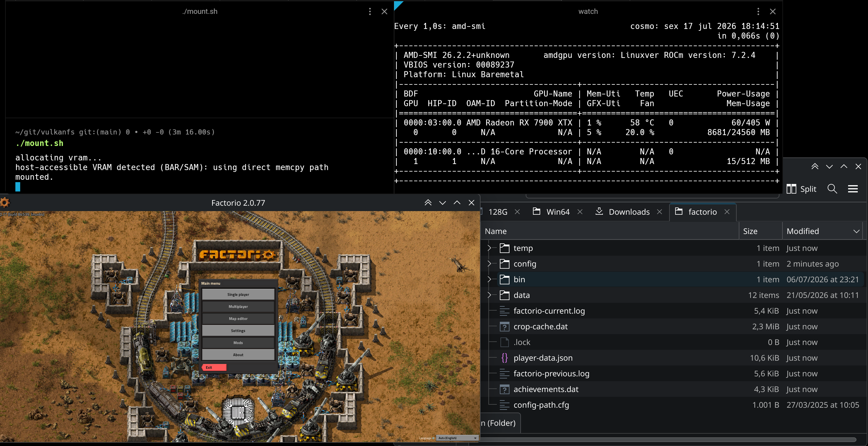
Task: Click the '8681/24560 MB' memory usage value
Action: pyautogui.click(x=738, y=132)
